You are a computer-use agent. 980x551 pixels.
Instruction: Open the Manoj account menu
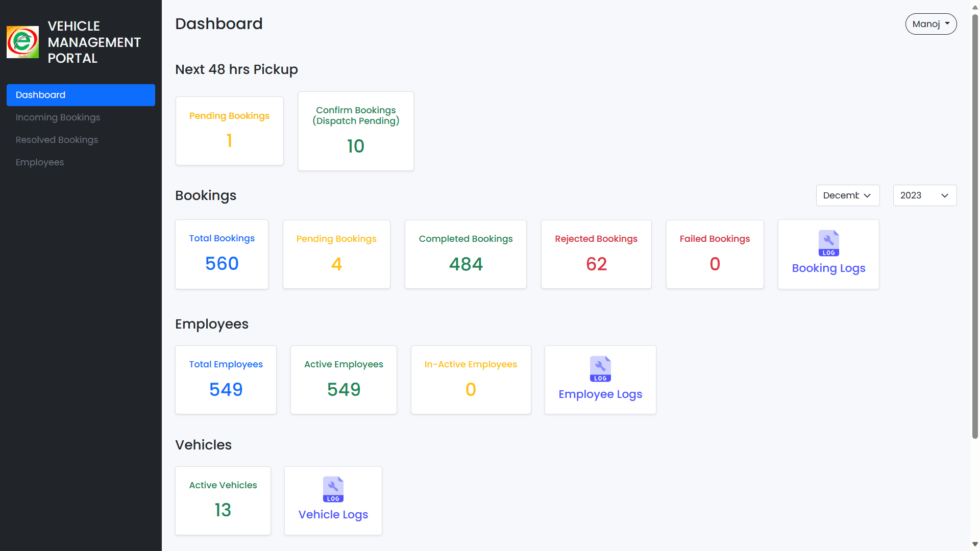click(x=930, y=23)
